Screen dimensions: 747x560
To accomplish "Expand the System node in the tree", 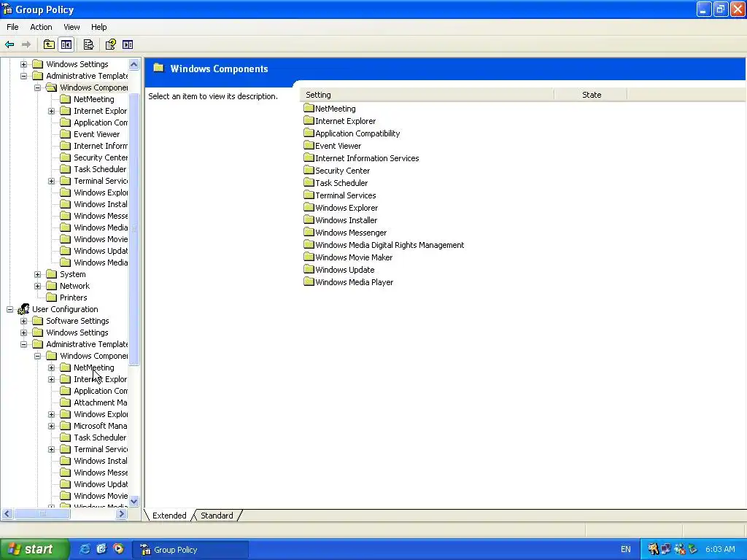I will point(38,274).
